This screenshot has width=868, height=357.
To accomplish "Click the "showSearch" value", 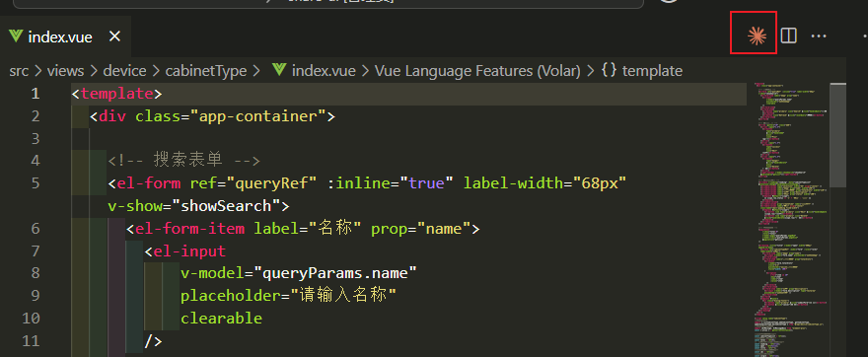I will point(227,206).
